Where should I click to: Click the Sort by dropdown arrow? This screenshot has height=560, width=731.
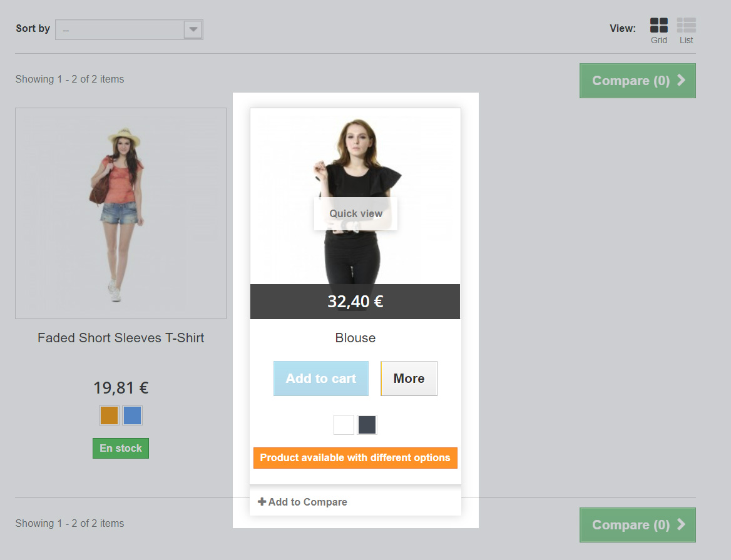(x=193, y=29)
